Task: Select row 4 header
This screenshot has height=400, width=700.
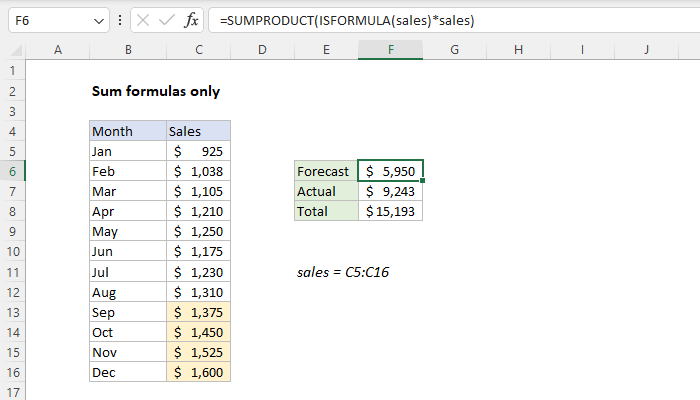Action: (x=12, y=131)
